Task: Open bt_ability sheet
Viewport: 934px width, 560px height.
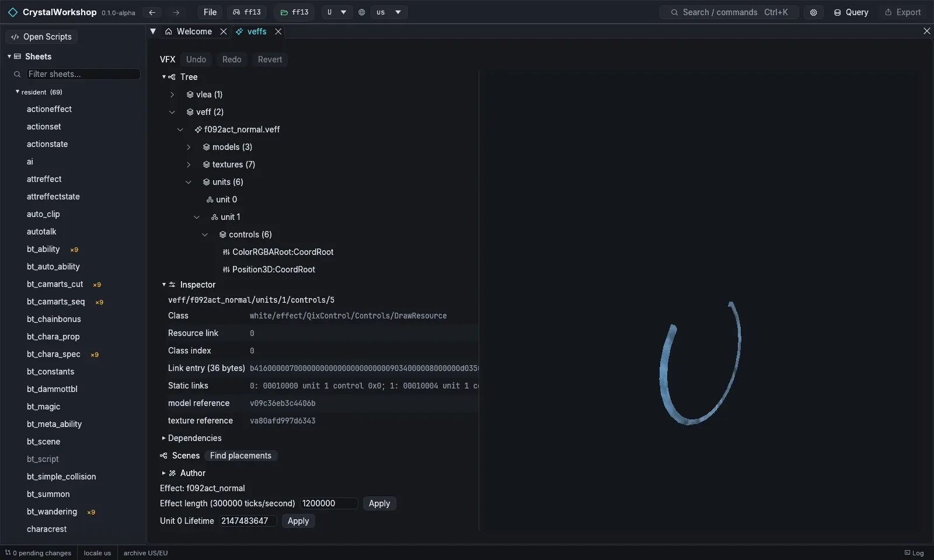Action: (x=43, y=249)
